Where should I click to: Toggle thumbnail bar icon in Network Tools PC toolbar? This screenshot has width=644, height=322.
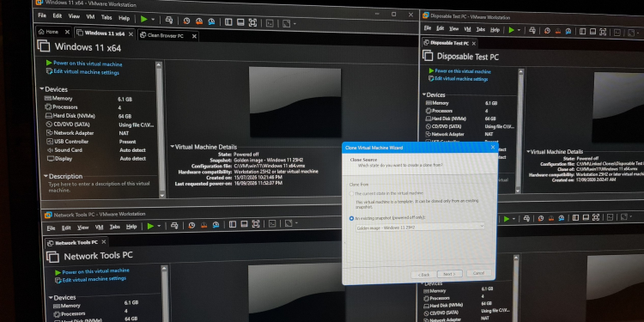point(244,224)
